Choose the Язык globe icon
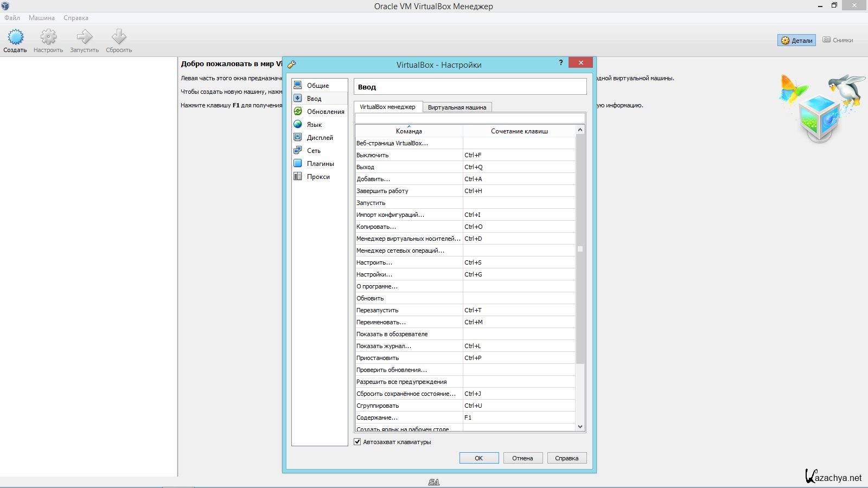 tap(298, 124)
